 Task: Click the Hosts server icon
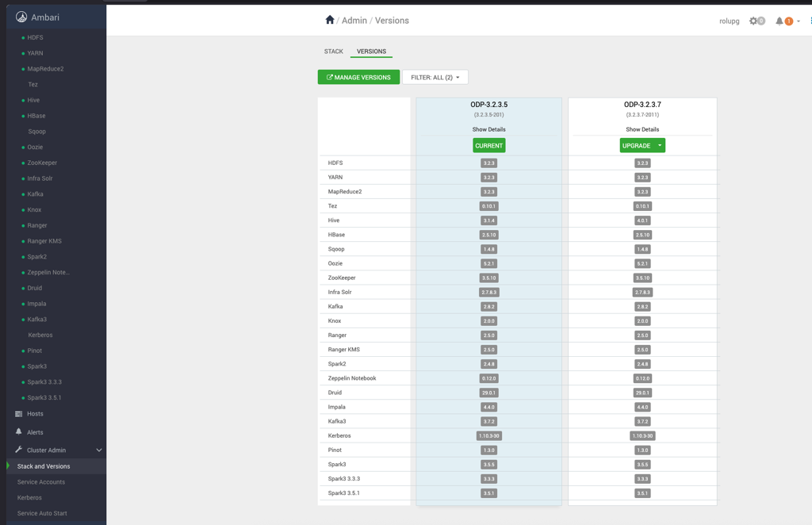pyautogui.click(x=19, y=414)
